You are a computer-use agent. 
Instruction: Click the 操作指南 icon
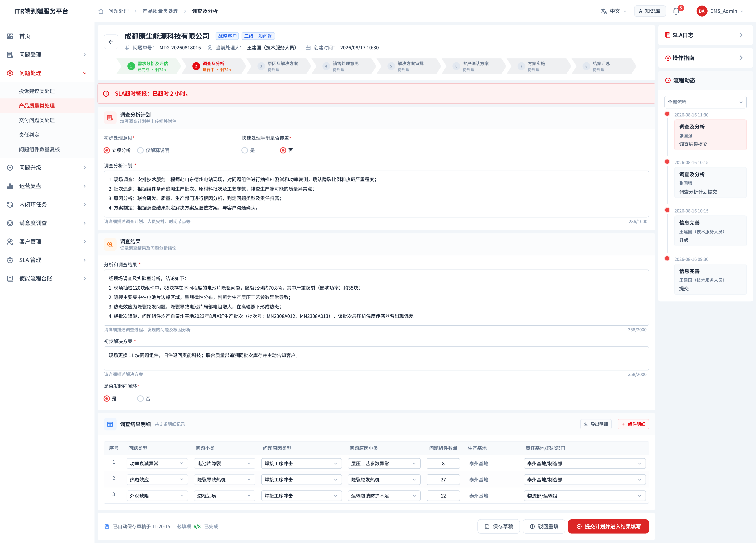[x=668, y=58]
